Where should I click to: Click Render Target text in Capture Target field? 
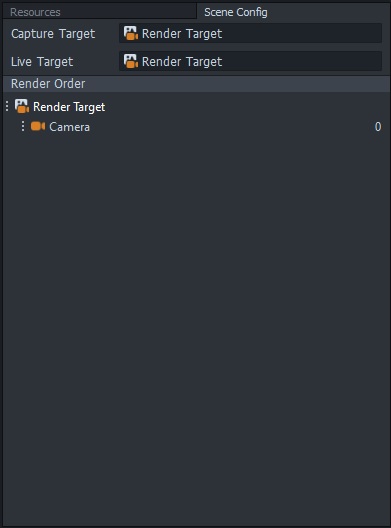tap(182, 34)
